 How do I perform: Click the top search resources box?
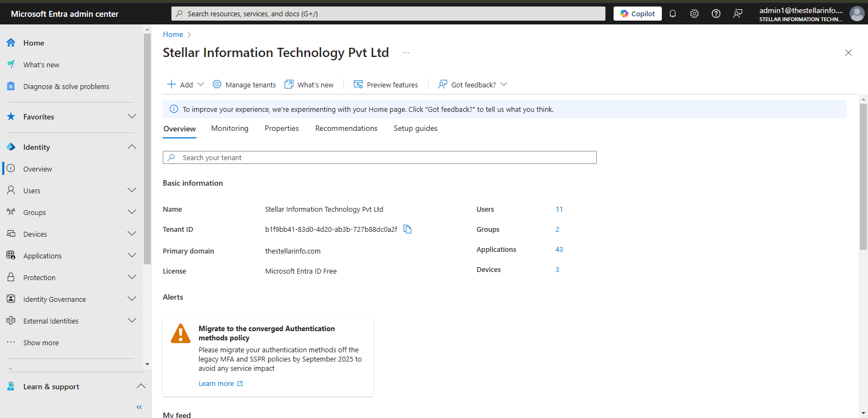388,14
